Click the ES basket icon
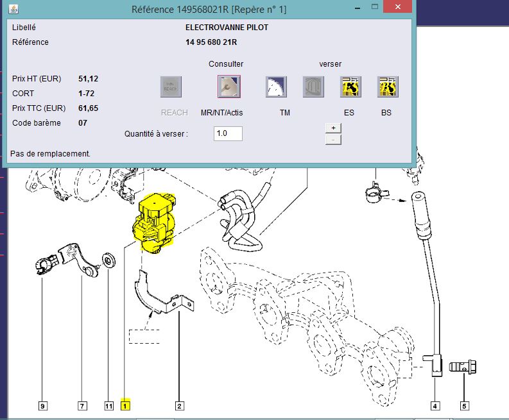 350,87
